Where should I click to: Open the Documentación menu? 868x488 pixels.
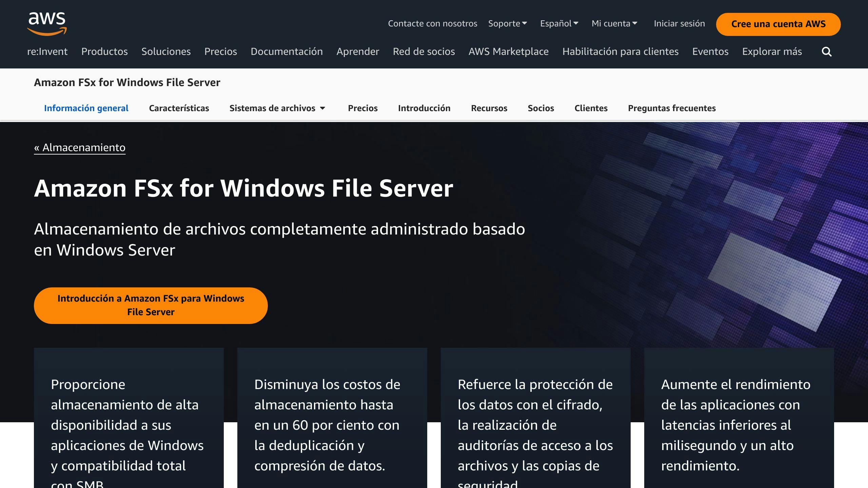(x=287, y=52)
